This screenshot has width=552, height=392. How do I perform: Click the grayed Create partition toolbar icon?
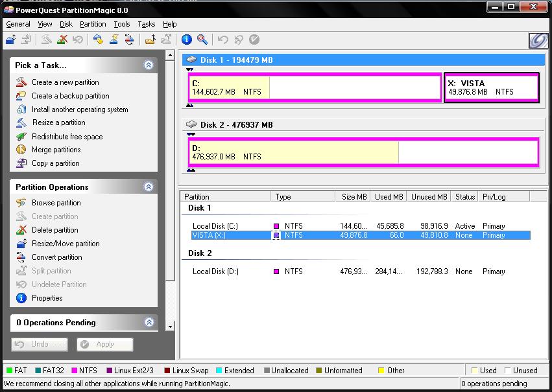click(x=46, y=40)
